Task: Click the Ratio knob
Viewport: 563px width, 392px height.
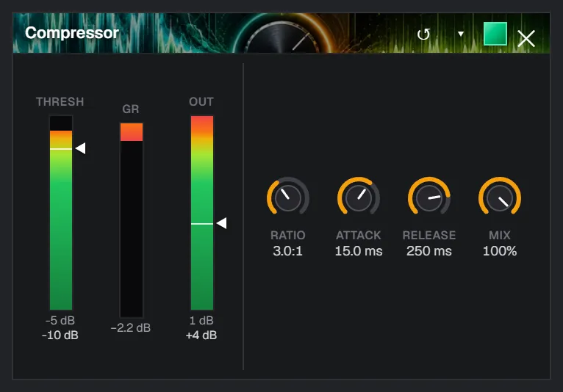Action: click(x=288, y=197)
